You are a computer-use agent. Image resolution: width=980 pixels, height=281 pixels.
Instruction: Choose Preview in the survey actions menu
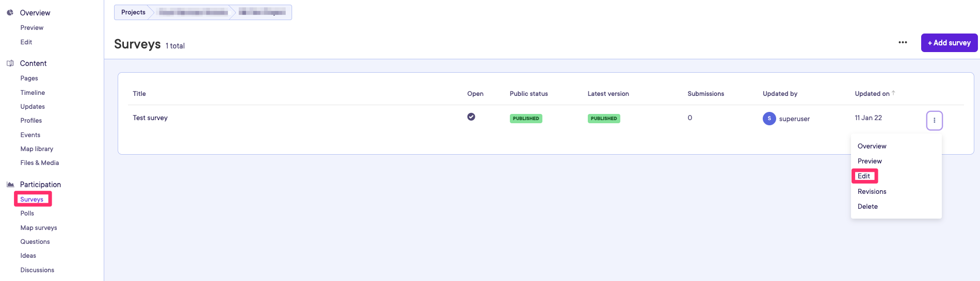(x=870, y=161)
